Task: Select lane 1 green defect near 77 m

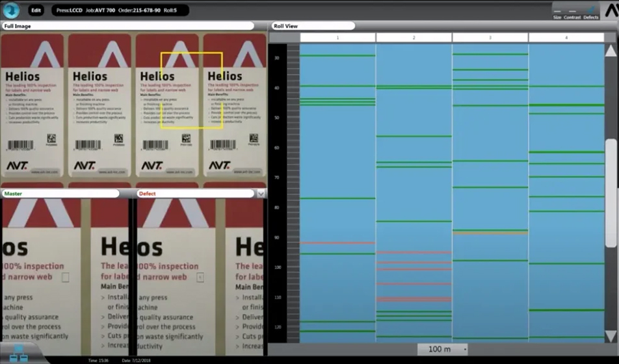Action: 337,198
